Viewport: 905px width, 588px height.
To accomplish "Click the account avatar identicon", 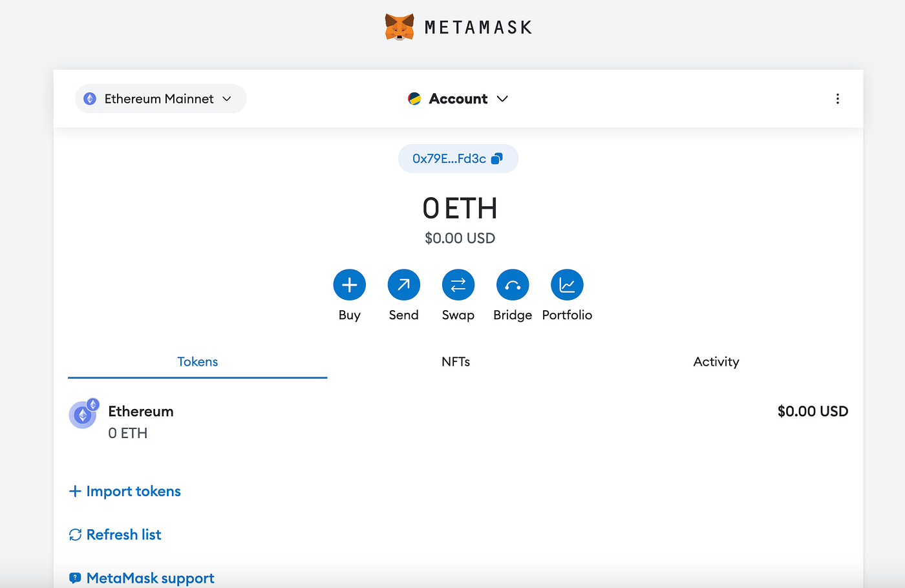I will click(414, 99).
